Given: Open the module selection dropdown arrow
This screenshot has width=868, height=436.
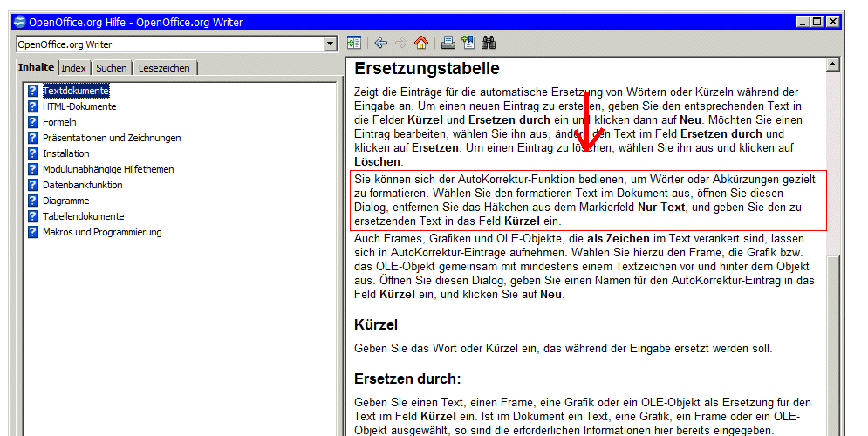Looking at the screenshot, I should [330, 44].
